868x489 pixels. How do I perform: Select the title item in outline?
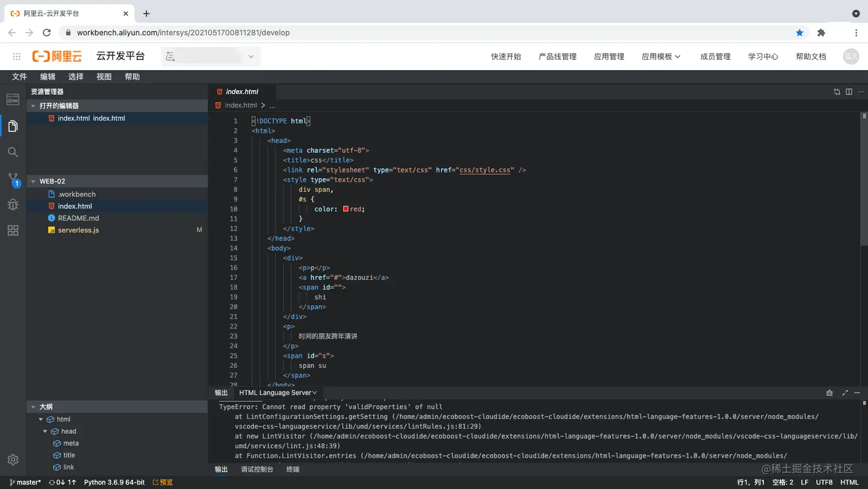point(69,456)
